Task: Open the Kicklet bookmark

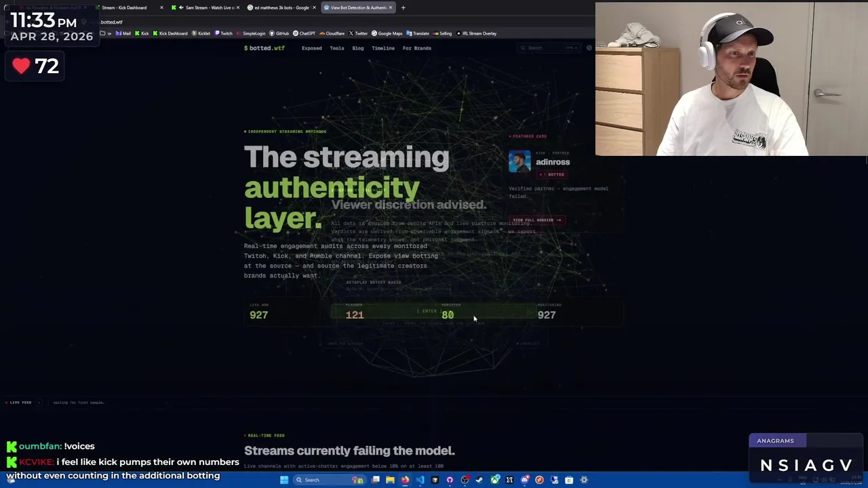Action: click(201, 33)
